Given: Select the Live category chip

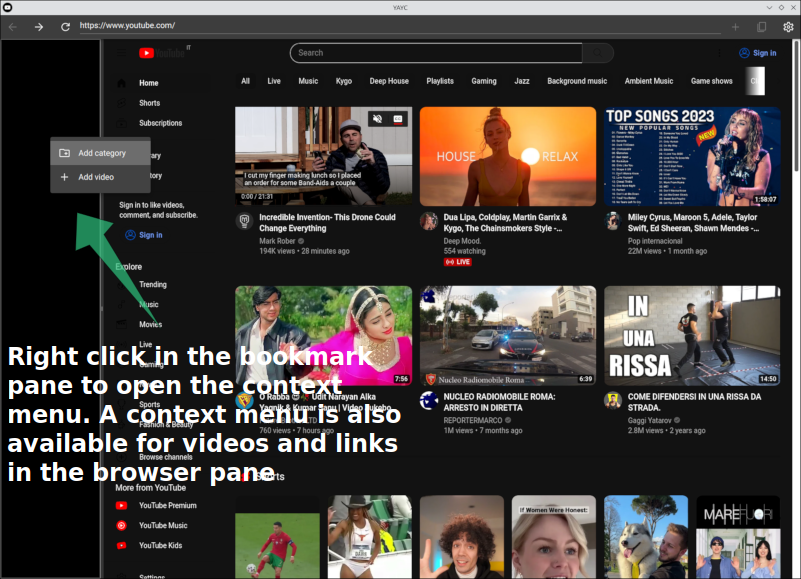Looking at the screenshot, I should click(x=274, y=81).
